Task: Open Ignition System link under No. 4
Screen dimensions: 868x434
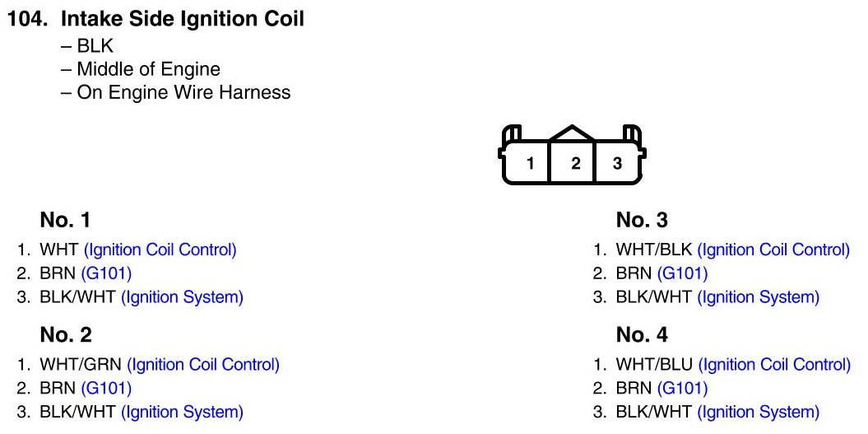Action: pos(758,412)
